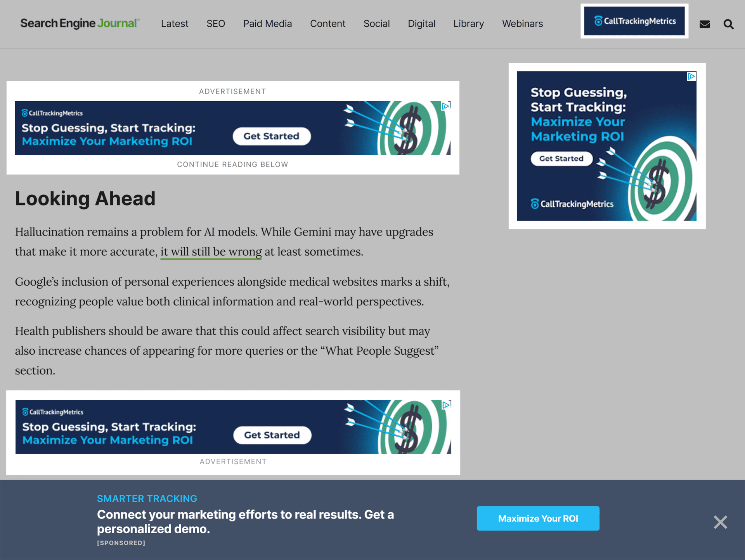Image resolution: width=745 pixels, height=560 pixels.
Task: Click the CallTrackingMetrics logo in the header
Action: click(x=634, y=21)
